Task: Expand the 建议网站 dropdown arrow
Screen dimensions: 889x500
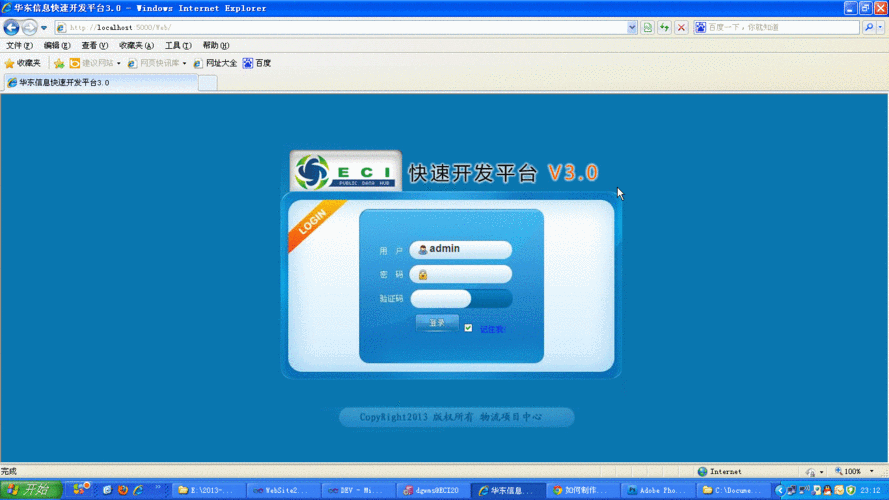Action: coord(118,63)
